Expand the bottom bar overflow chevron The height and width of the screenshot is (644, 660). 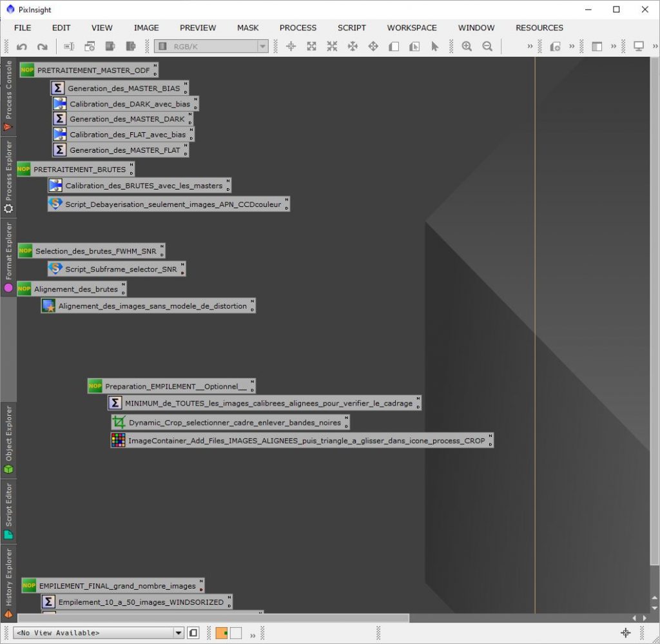[x=253, y=636]
